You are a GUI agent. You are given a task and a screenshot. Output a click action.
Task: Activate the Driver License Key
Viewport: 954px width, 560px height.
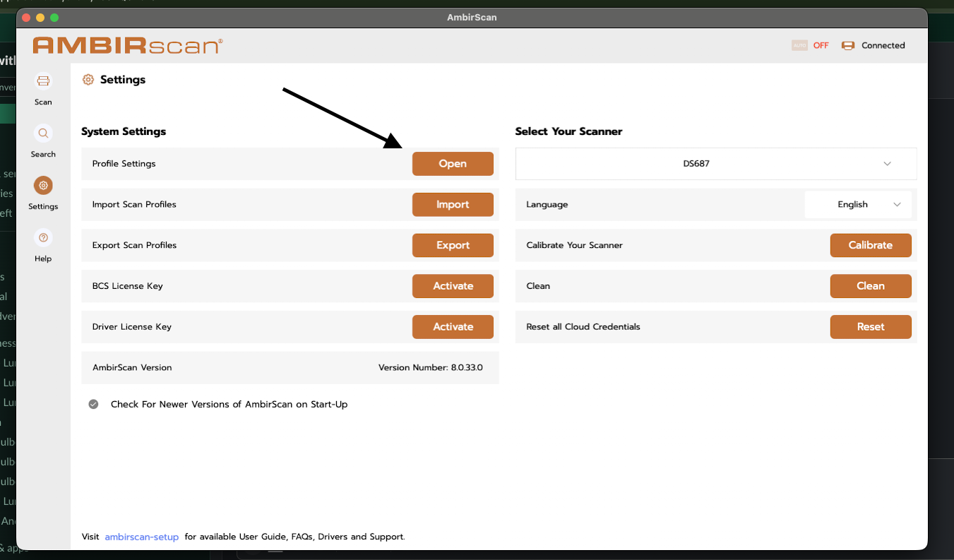(x=453, y=327)
